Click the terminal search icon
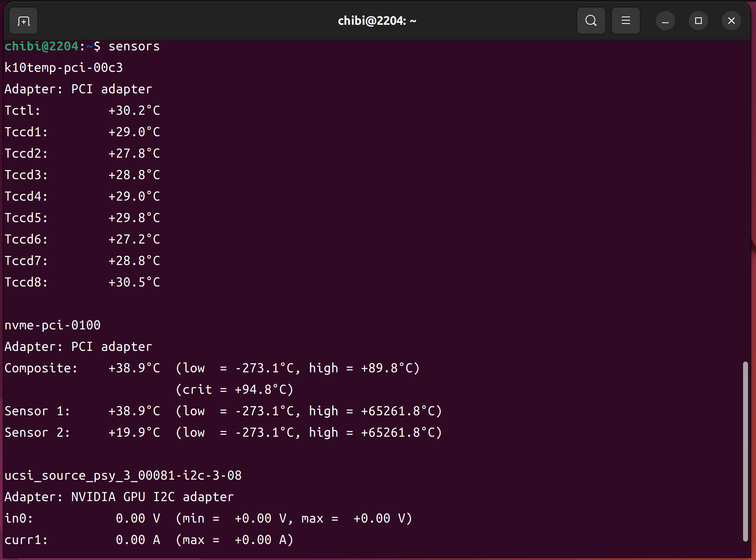The image size is (756, 560). click(591, 21)
